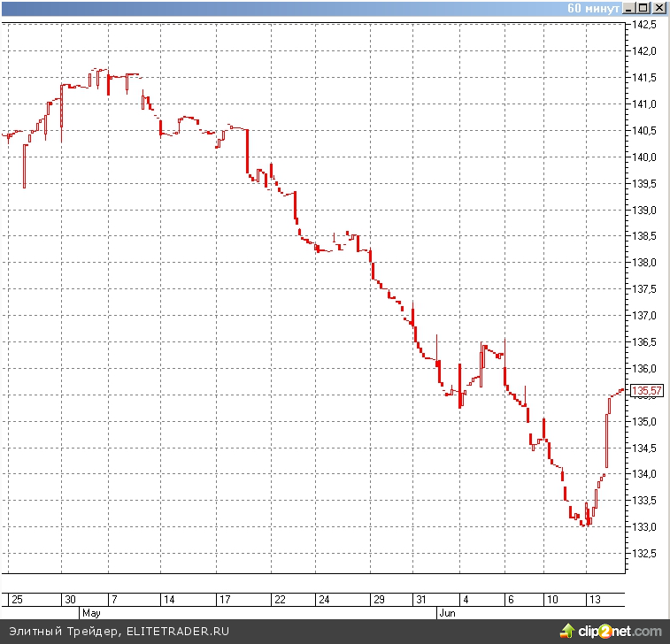Click the 142,5 price axis label
Screen dimensions: 670x644
pyautogui.click(x=645, y=25)
